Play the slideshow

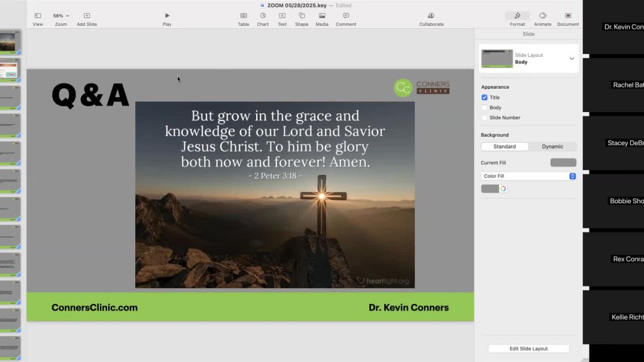[x=167, y=19]
